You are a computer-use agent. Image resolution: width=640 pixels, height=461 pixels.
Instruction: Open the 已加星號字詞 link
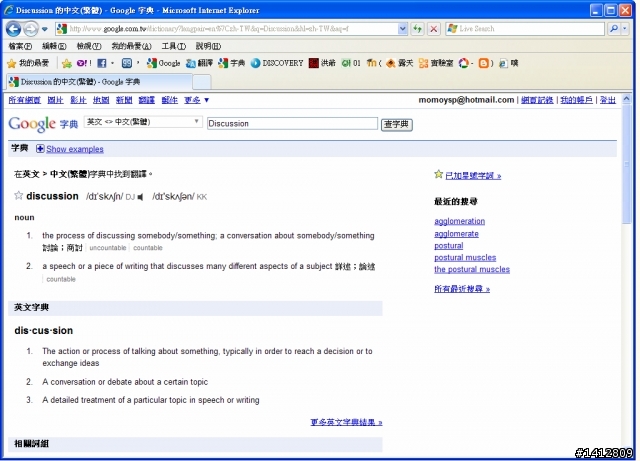(473, 176)
